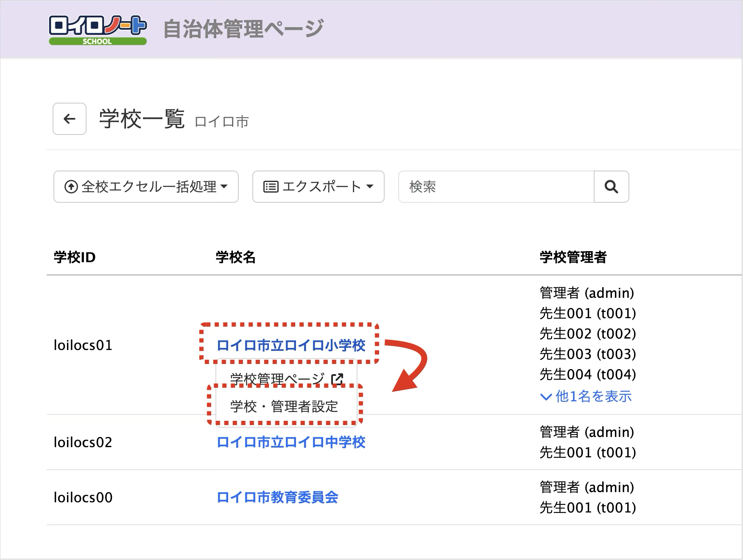
Task: Choose 学校・管理者設定 from the menu
Action: click(x=284, y=406)
